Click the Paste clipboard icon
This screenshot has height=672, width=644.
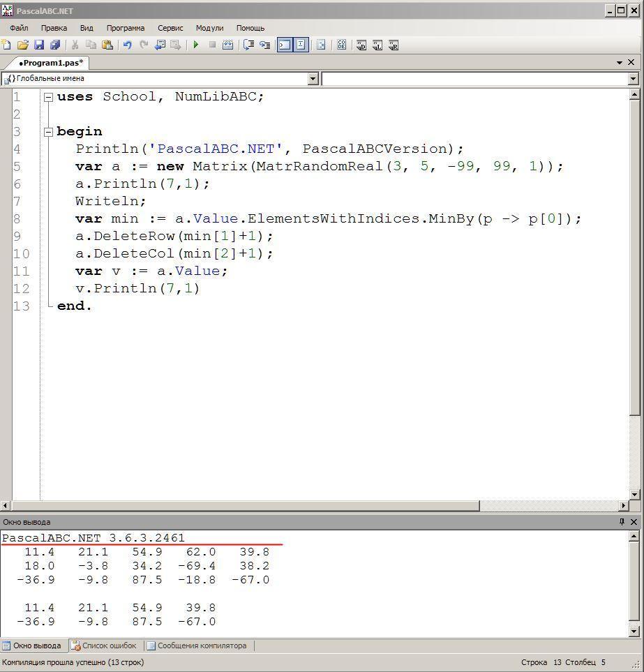point(107,45)
